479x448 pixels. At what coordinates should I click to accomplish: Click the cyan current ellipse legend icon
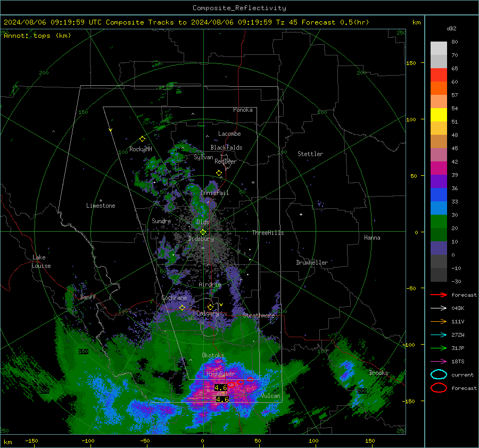click(439, 374)
